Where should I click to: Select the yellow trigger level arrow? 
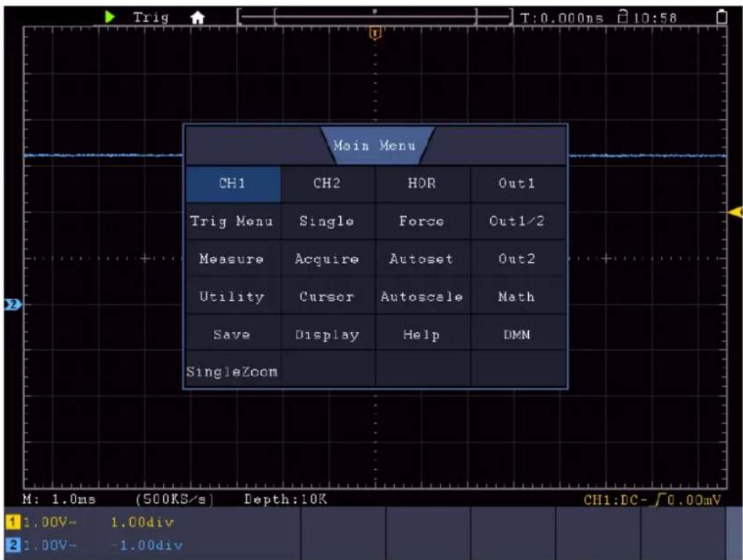[x=735, y=212]
